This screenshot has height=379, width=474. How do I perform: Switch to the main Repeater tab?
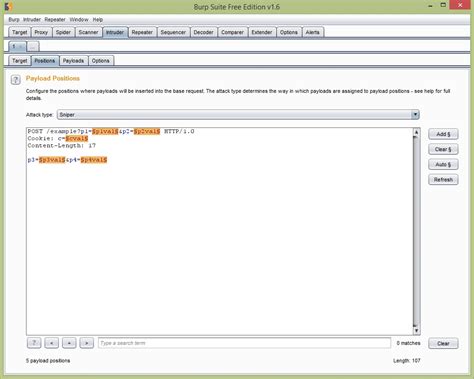142,32
